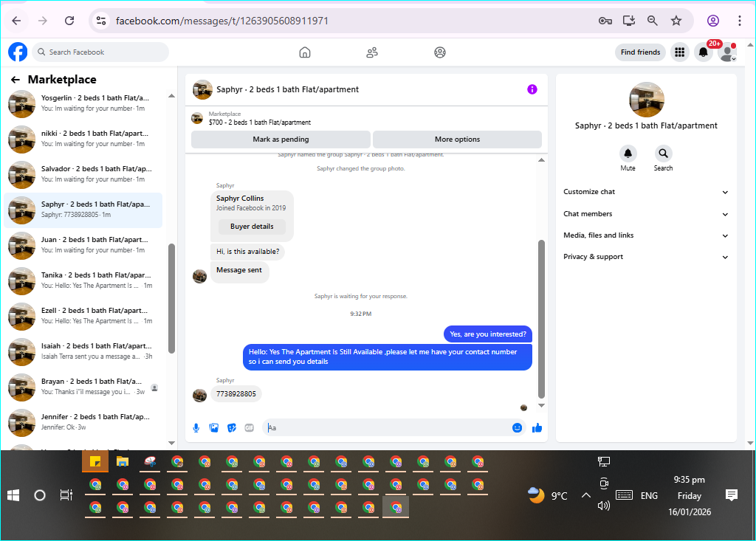This screenshot has height=541, width=756.
Task: Mute this chat with the bell icon
Action: click(x=628, y=154)
